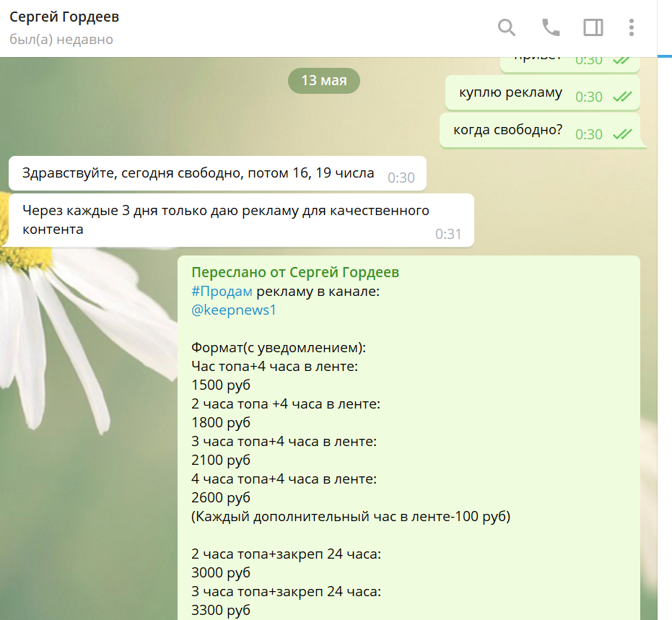This screenshot has height=620, width=672.
Task: Open forwarded sender 'Переслано от Сергей Гордеев'
Action: coord(295,272)
